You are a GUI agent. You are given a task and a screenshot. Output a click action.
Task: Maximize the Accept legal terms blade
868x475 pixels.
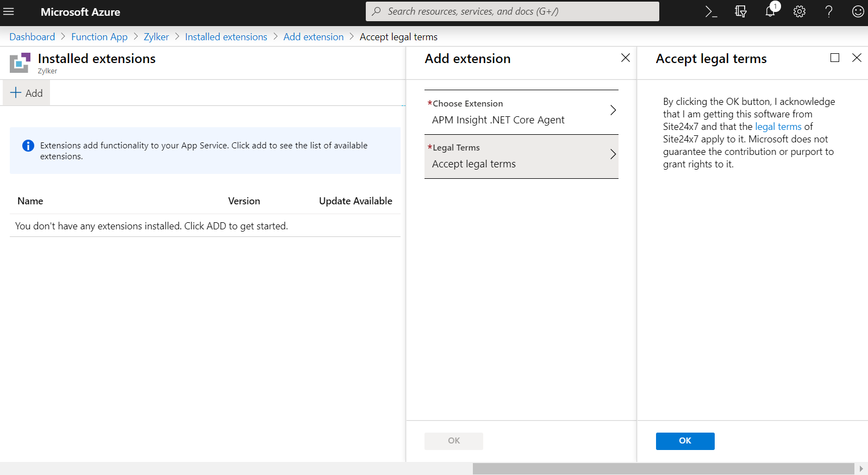[x=835, y=58]
